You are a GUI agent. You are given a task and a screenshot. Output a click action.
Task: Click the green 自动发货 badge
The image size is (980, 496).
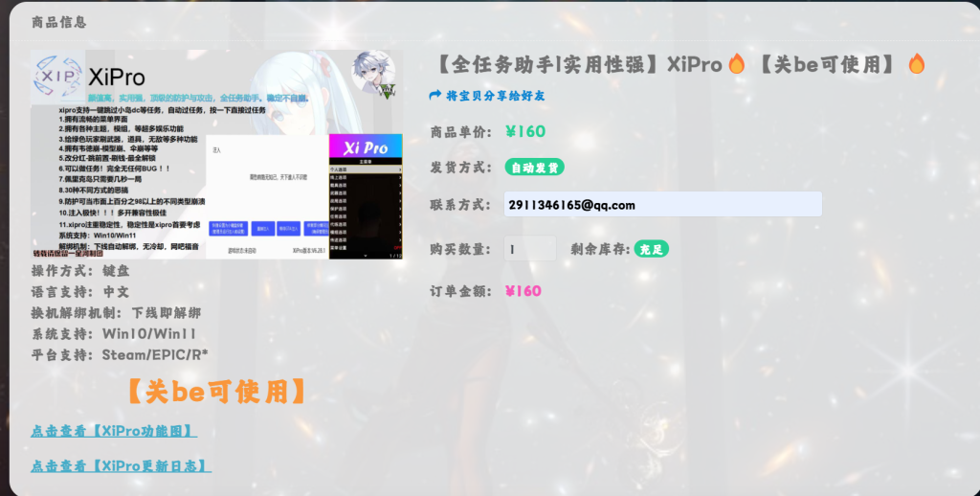pyautogui.click(x=534, y=168)
